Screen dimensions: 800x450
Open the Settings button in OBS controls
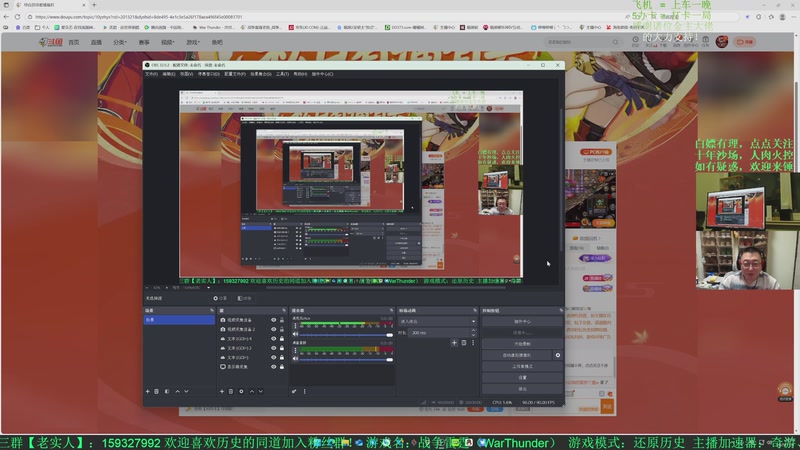(x=522, y=378)
